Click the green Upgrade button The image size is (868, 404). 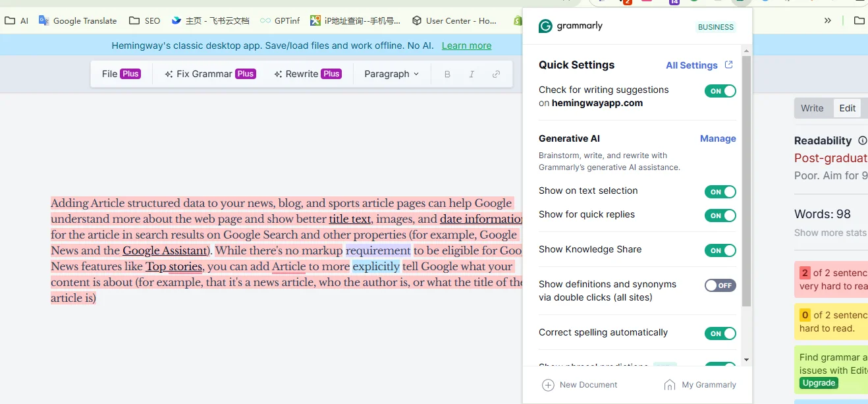click(x=819, y=383)
